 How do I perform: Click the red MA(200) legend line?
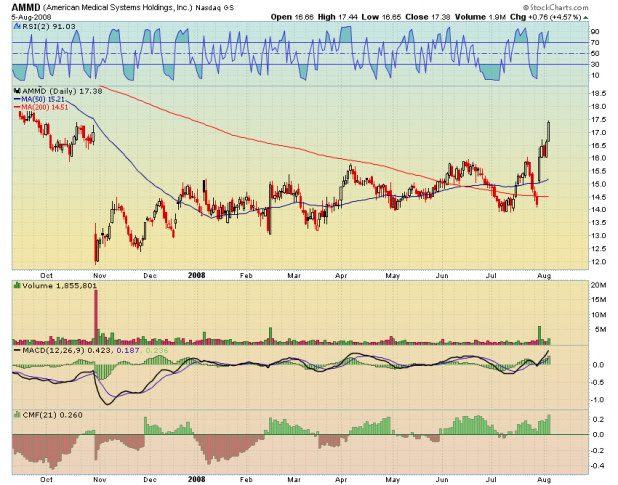pyautogui.click(x=17, y=107)
